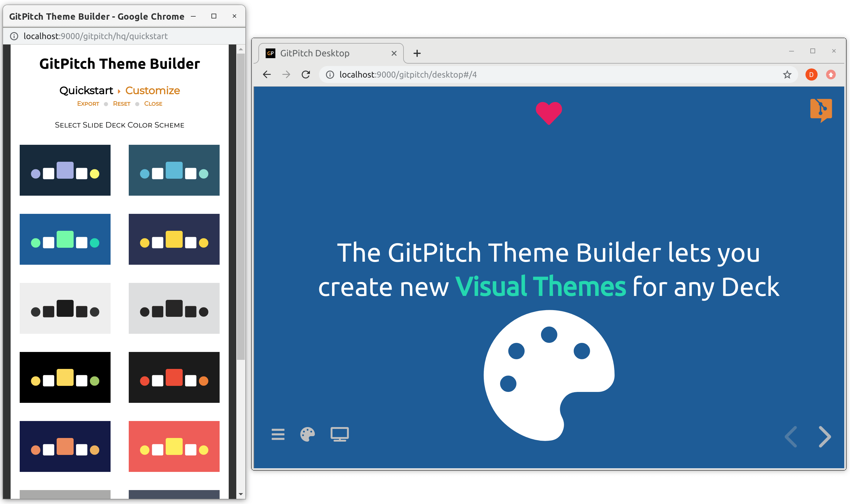Screen dimensions: 850x504
Task: Open the palette/theme icon in presentation
Action: (x=307, y=434)
